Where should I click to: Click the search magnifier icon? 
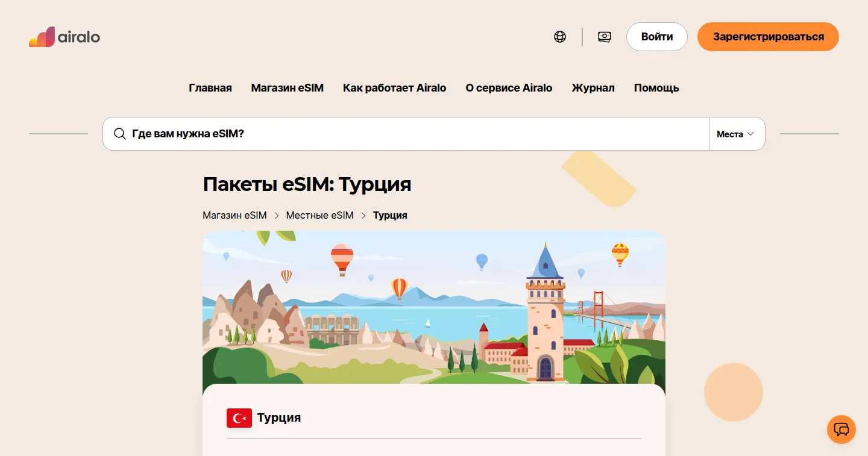coord(120,134)
